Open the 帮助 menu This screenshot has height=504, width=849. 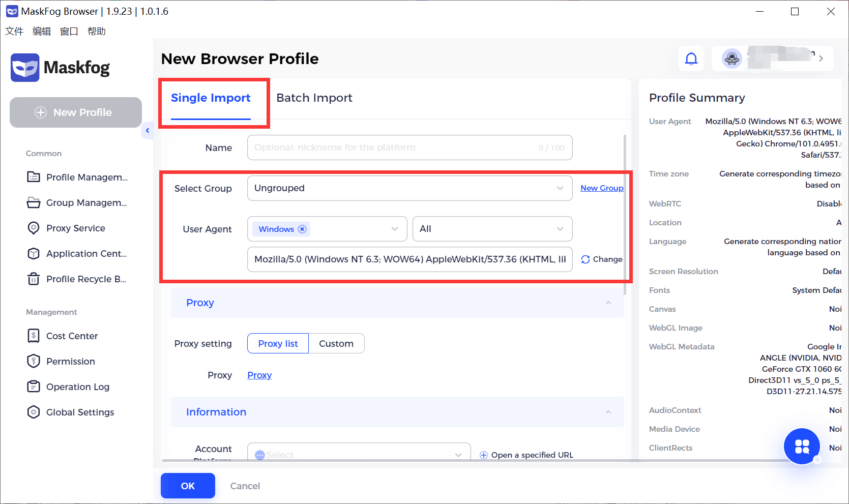pos(97,31)
